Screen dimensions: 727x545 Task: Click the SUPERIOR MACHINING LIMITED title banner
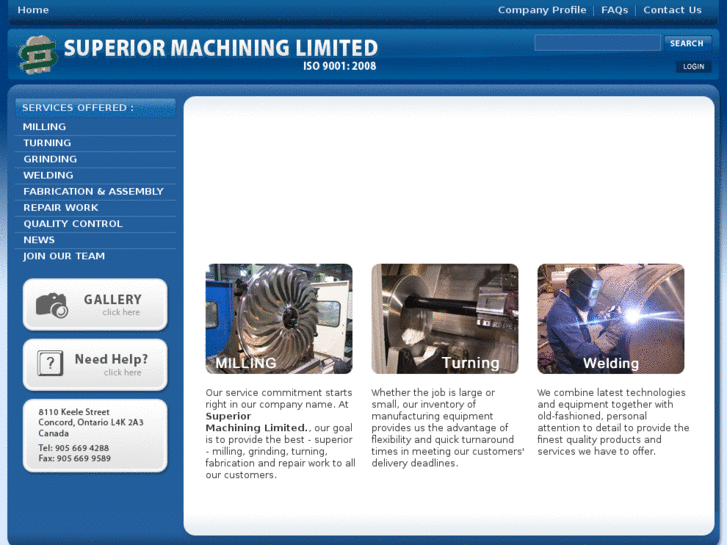point(221,48)
